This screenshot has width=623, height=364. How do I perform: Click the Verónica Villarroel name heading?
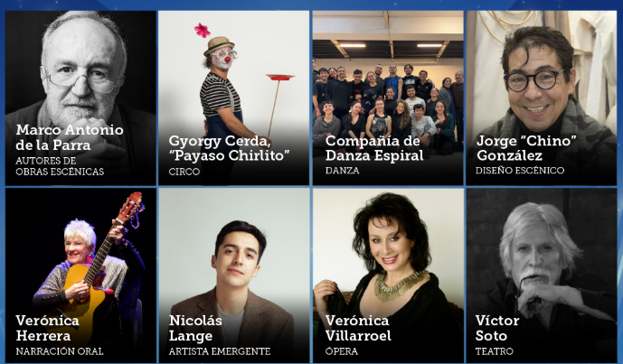point(358,328)
